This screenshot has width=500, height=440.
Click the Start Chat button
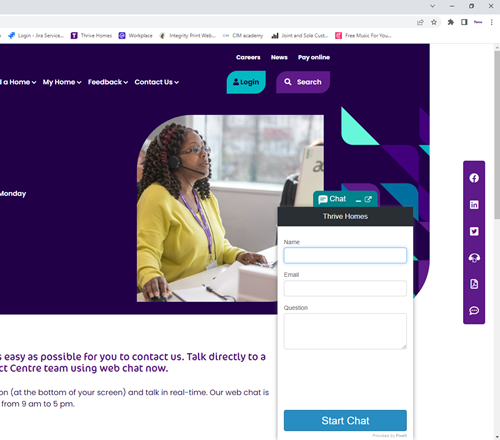pos(345,420)
